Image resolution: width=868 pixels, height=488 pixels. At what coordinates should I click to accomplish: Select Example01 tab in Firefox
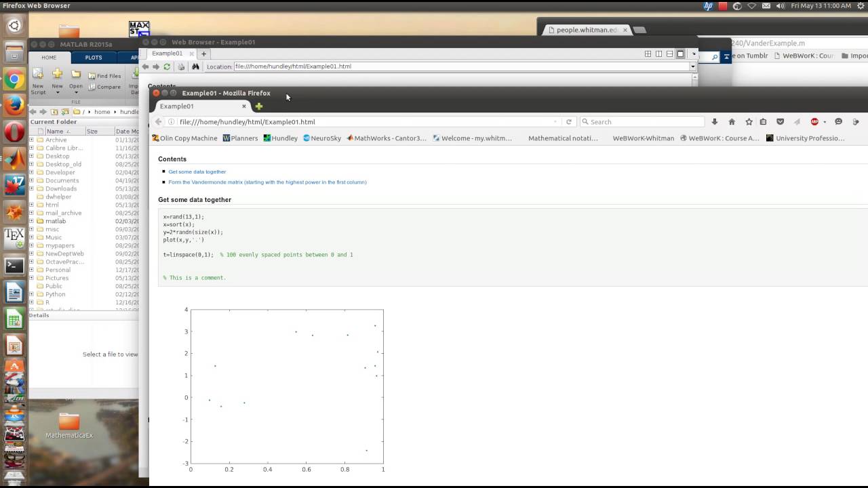[201, 106]
